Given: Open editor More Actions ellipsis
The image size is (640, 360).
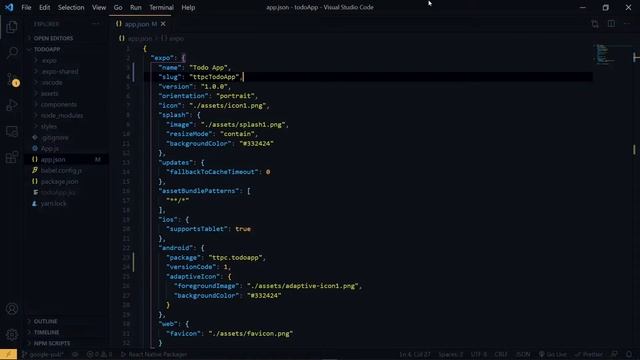Looking at the screenshot, I should tap(627, 24).
